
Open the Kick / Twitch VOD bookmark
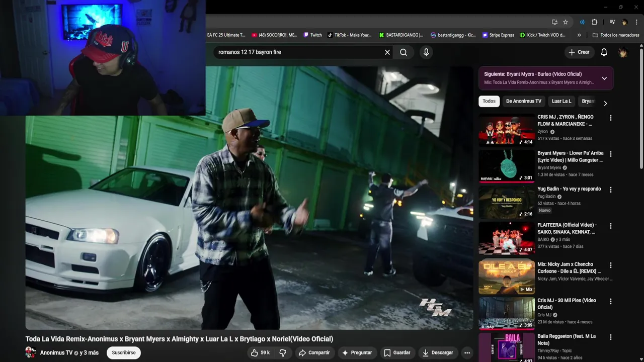click(543, 35)
